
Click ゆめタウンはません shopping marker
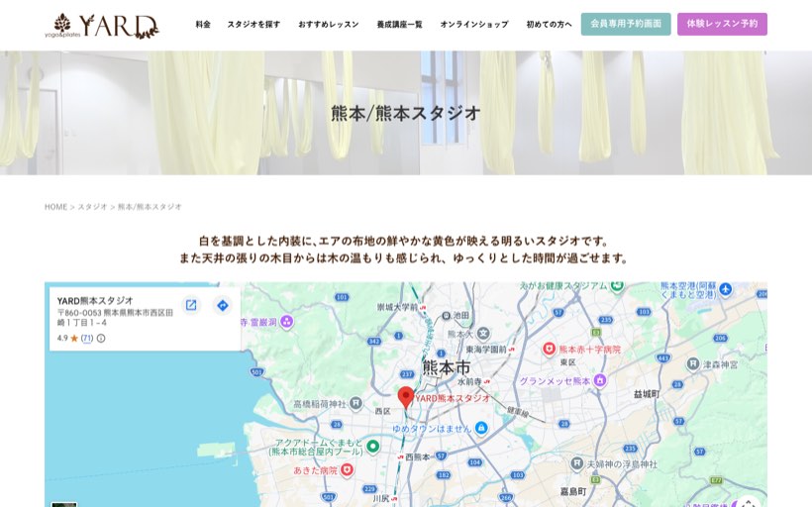pyautogui.click(x=481, y=428)
